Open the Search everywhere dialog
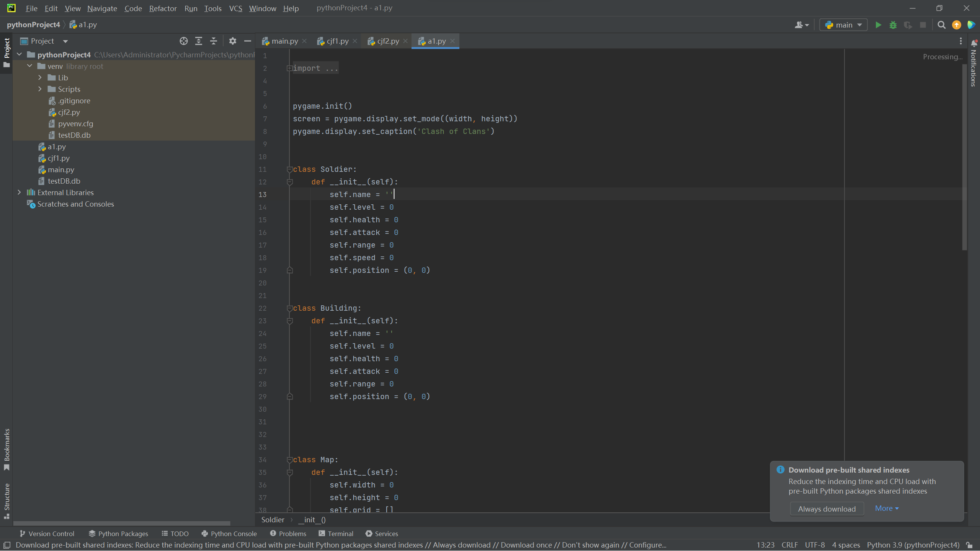Image resolution: width=980 pixels, height=551 pixels. point(942,25)
